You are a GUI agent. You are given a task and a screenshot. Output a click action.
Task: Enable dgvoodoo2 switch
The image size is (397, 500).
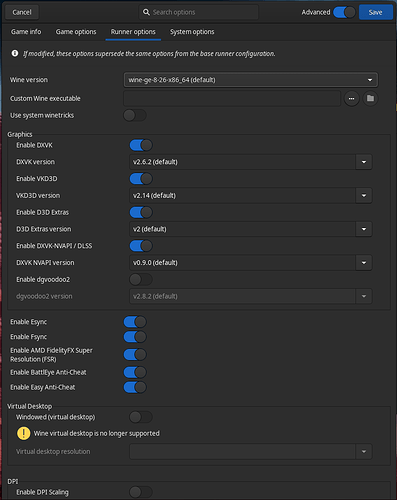pos(141,279)
